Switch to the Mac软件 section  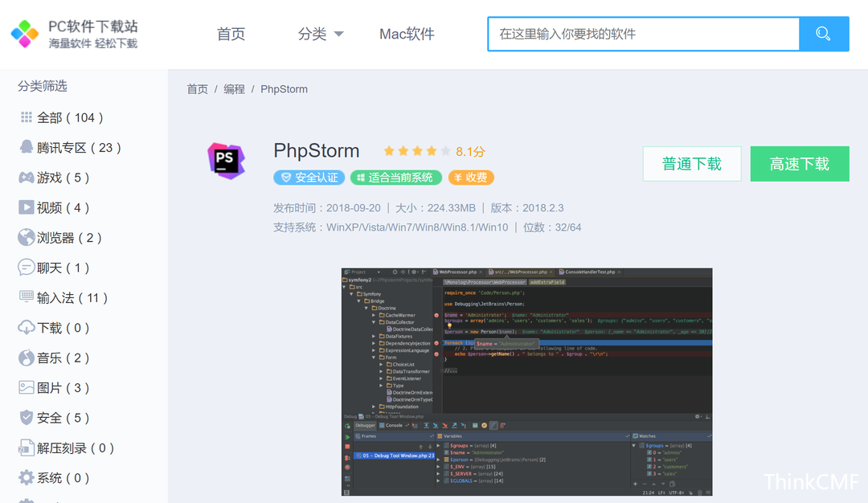[x=406, y=34]
